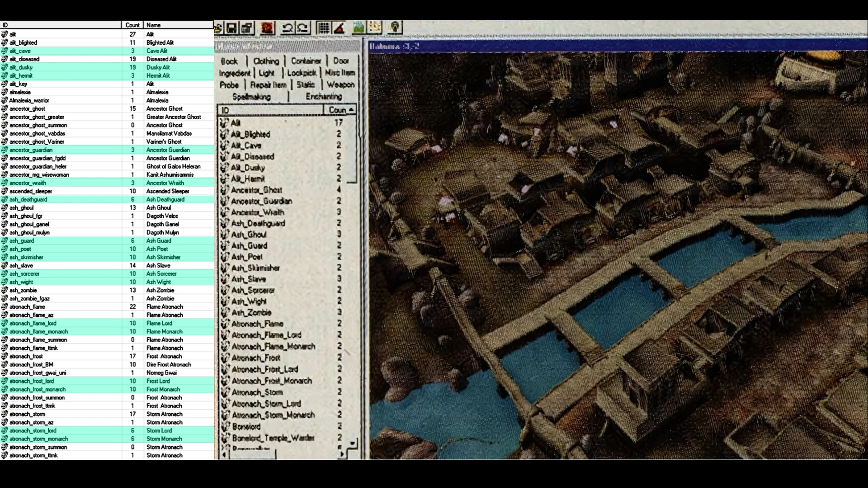Switch to the Clothing tab
Viewport: 868px width, 488px height.
pos(266,61)
